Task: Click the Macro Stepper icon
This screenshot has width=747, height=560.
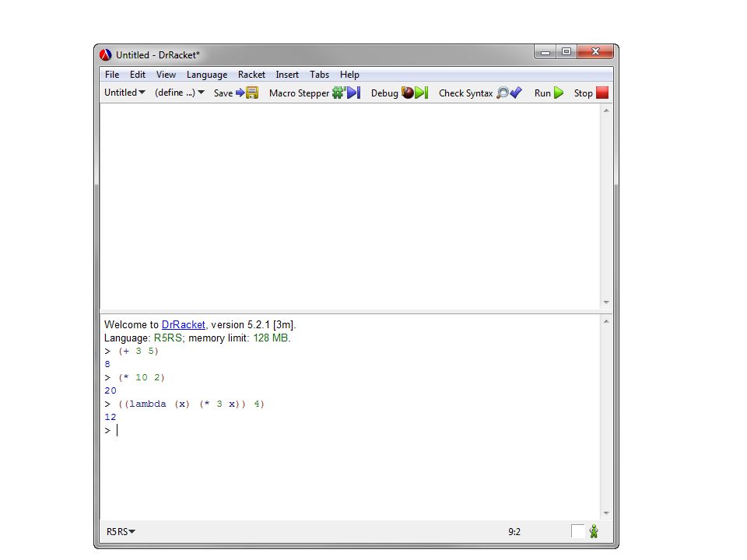Action: tap(346, 93)
